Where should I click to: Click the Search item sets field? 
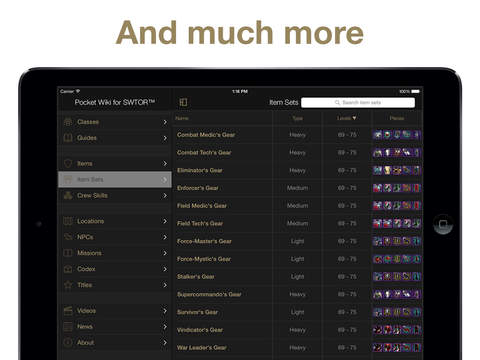click(358, 103)
